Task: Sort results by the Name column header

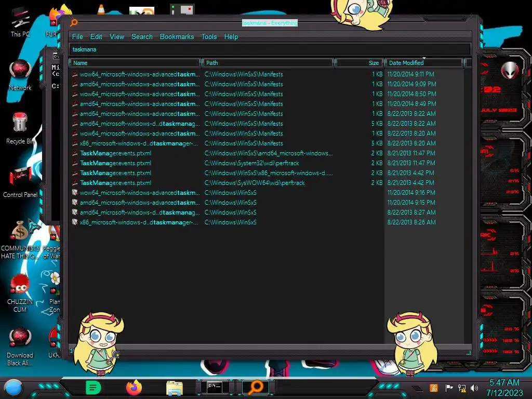Action: coord(135,63)
